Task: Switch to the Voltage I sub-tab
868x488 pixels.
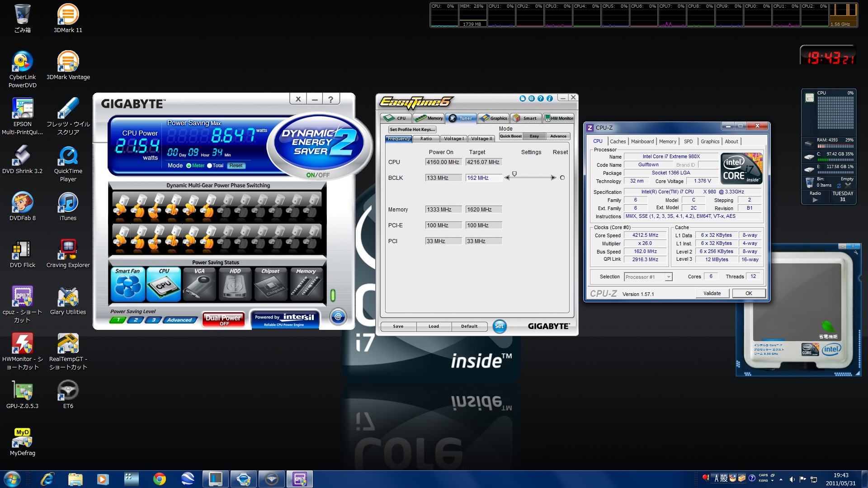Action: pyautogui.click(x=453, y=139)
